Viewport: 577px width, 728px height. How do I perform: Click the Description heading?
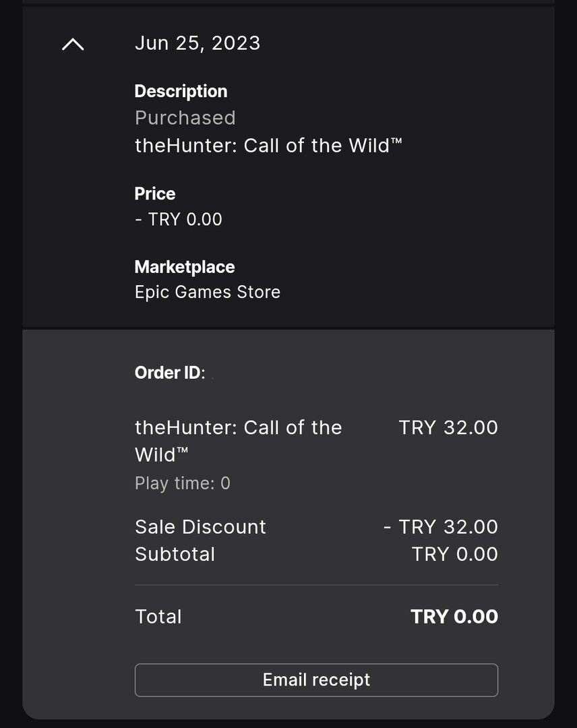(x=181, y=91)
